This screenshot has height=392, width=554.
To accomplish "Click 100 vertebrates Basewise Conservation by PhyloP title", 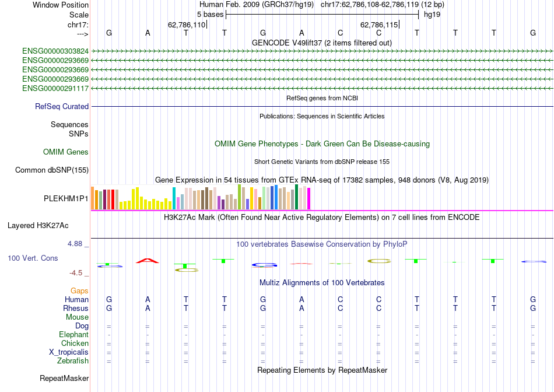I will click(322, 244).
